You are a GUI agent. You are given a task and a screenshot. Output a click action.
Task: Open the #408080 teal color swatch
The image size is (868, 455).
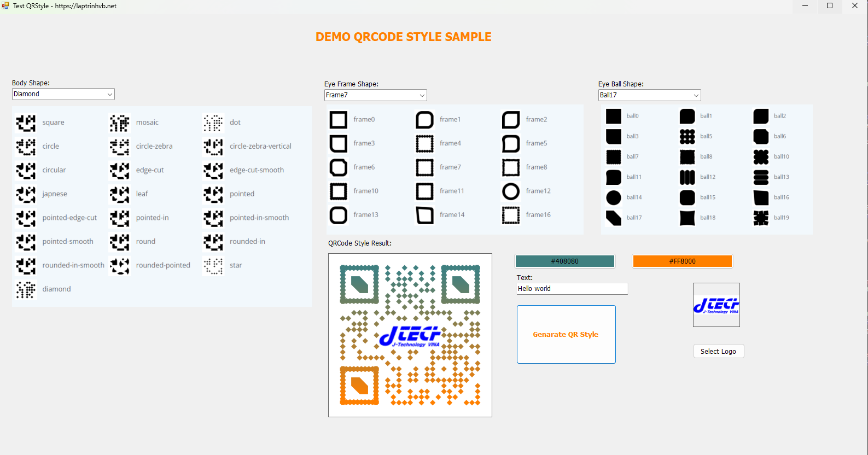coord(565,261)
